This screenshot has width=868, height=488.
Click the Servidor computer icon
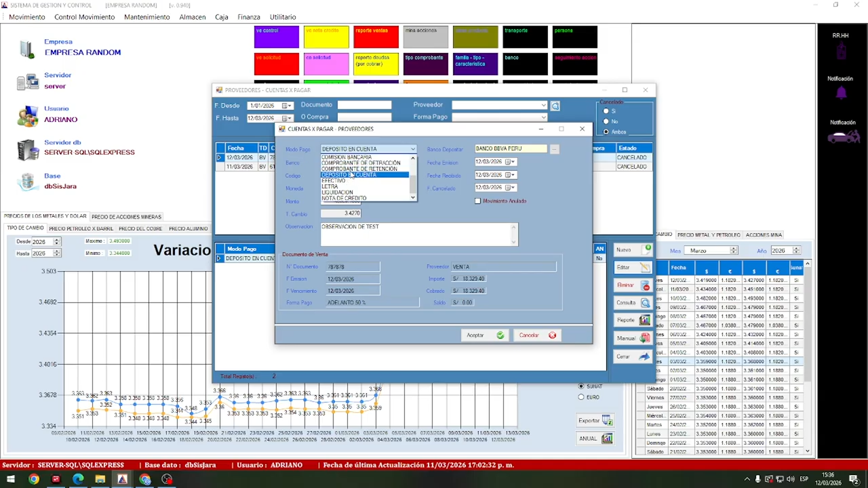[27, 82]
